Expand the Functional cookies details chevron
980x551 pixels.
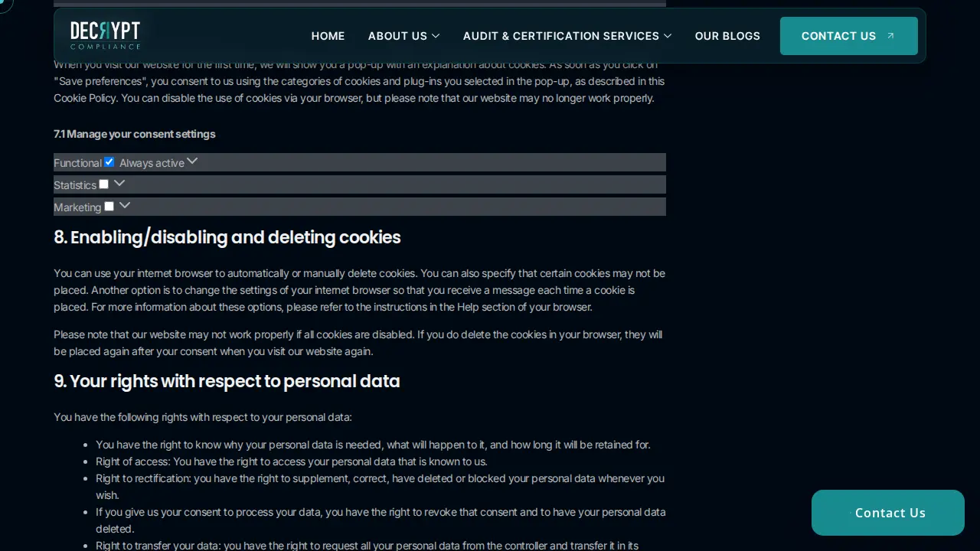point(192,161)
